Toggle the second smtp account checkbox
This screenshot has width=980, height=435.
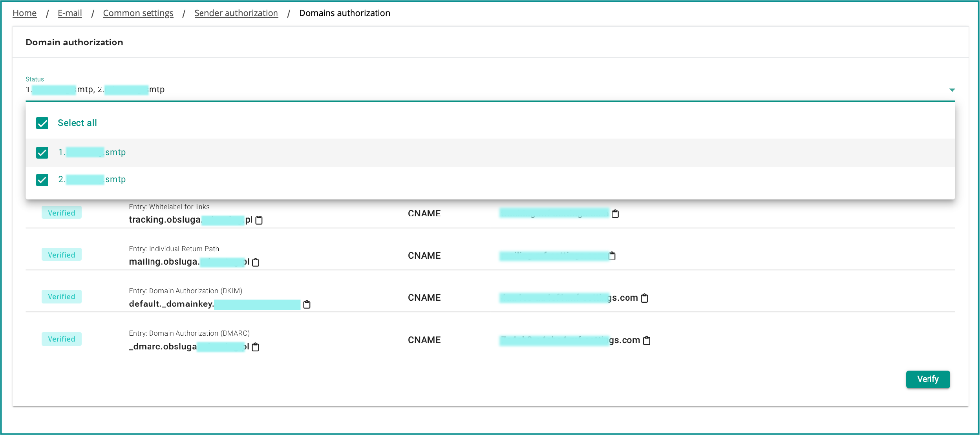pos(42,180)
